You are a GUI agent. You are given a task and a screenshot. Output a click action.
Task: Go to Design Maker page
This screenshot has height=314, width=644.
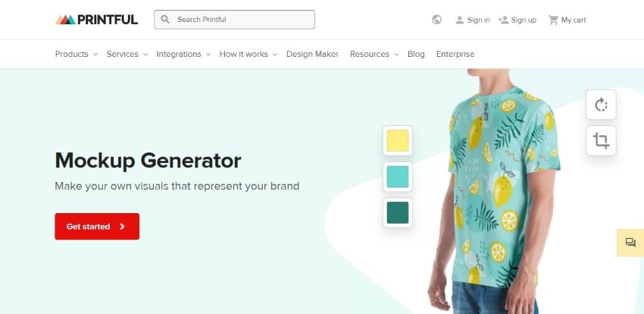pyautogui.click(x=313, y=55)
